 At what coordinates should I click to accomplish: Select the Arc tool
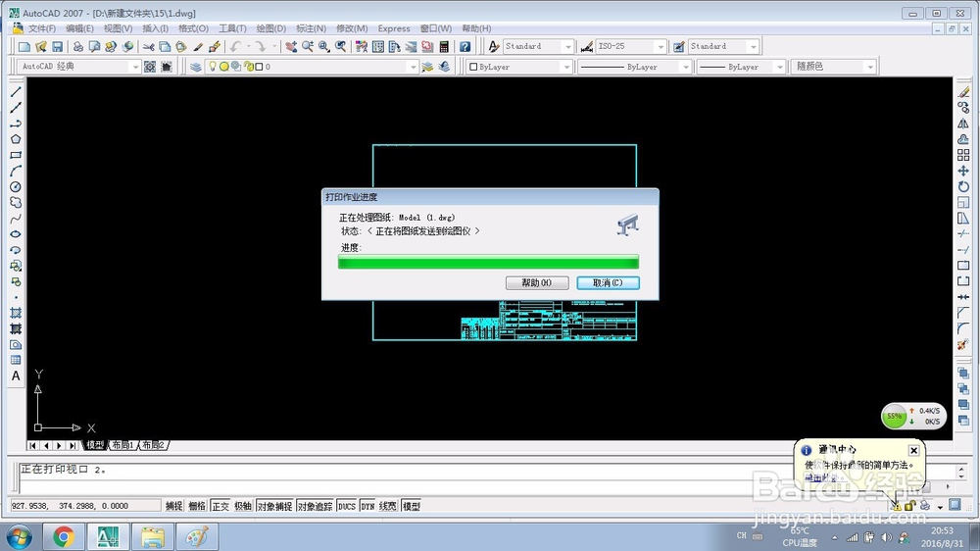click(x=17, y=171)
